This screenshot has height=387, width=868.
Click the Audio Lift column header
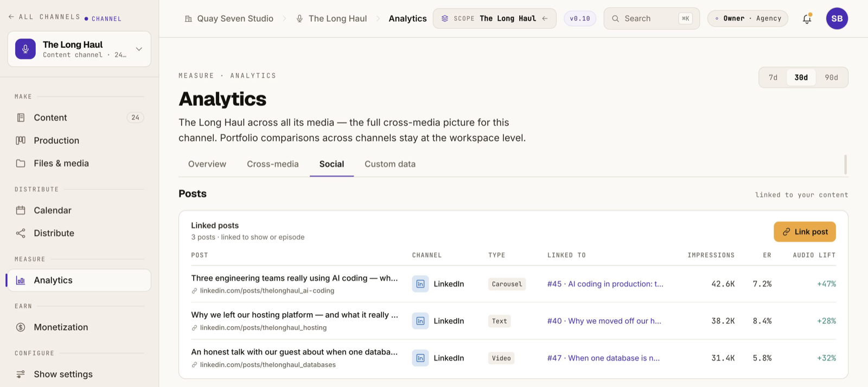pos(814,255)
